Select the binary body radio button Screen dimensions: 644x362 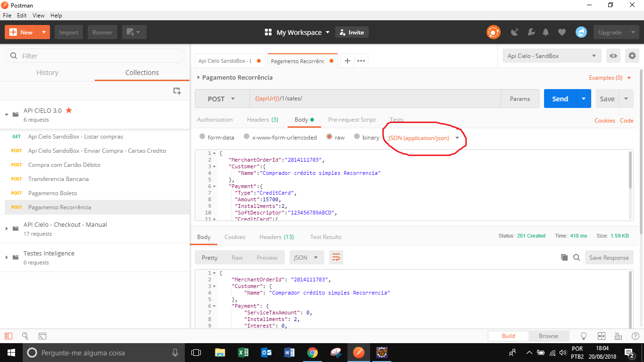[357, 137]
